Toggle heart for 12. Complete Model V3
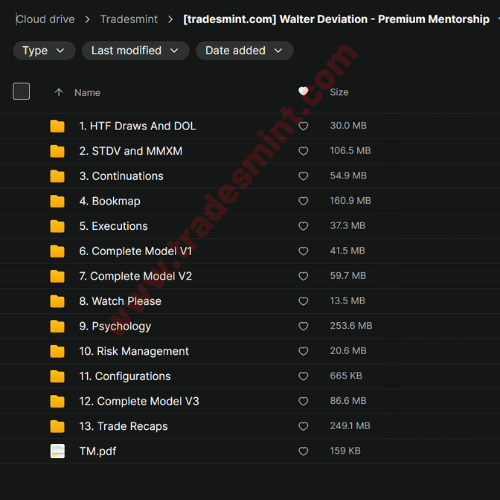 click(303, 401)
